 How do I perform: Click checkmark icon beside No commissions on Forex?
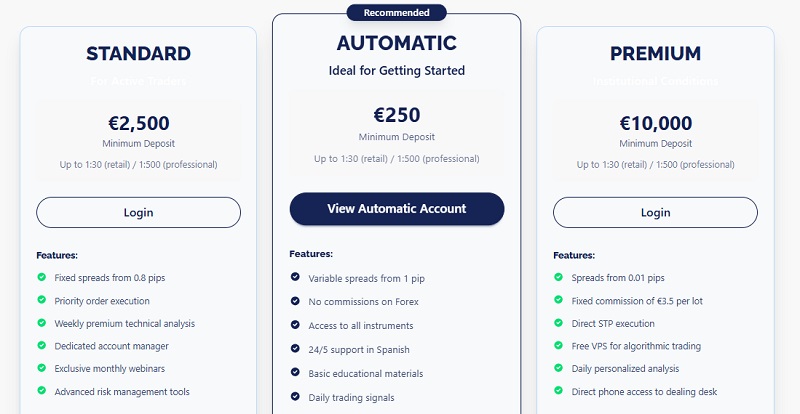pyautogui.click(x=295, y=301)
